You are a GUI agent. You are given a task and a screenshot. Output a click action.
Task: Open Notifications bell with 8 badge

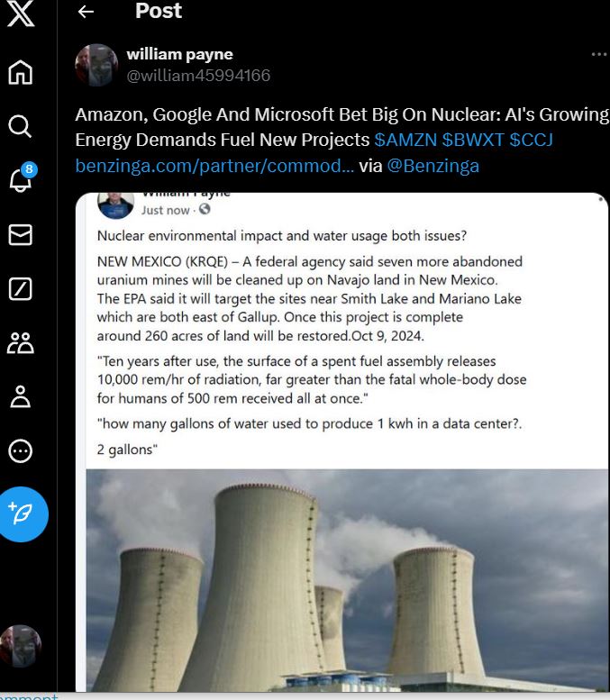point(23,177)
